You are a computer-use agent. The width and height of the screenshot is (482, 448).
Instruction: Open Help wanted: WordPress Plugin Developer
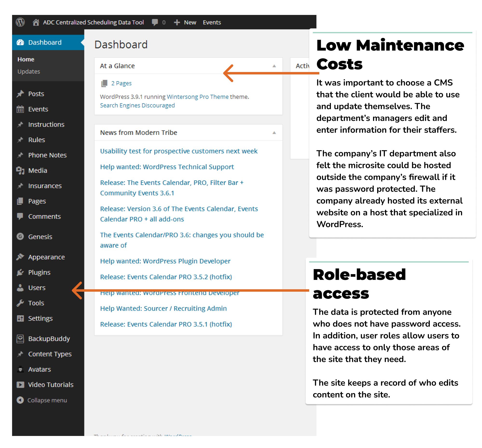(x=165, y=261)
